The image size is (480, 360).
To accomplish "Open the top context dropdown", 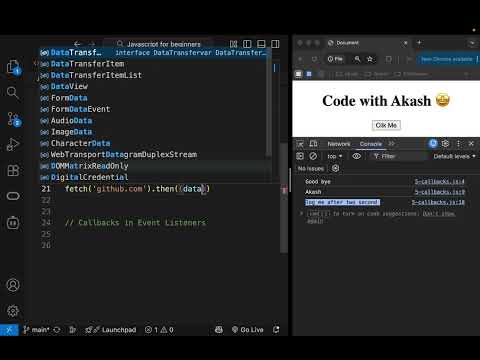I will click(335, 156).
